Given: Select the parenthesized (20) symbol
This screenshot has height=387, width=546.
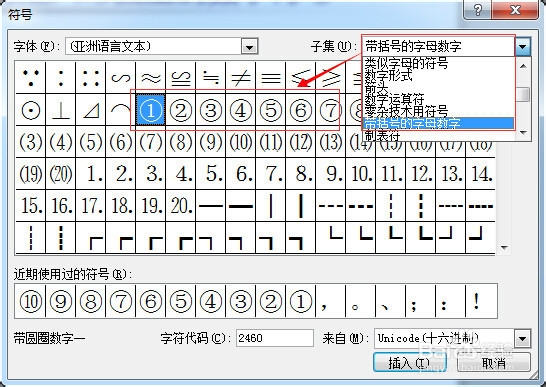Looking at the screenshot, I should [61, 174].
